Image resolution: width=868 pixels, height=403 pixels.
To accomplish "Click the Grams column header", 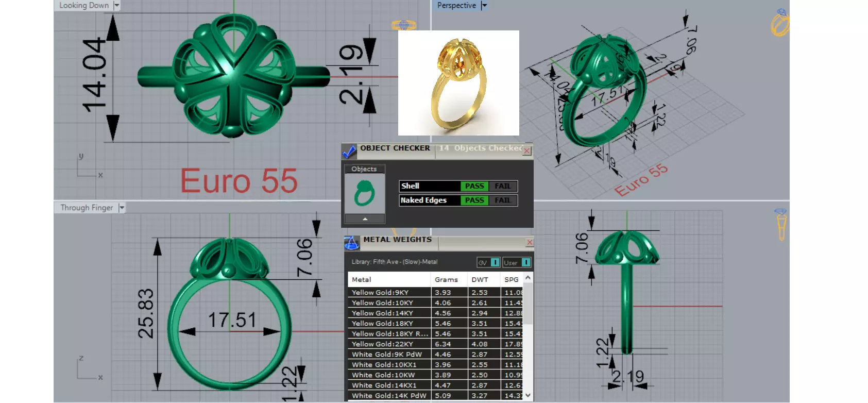I will pos(449,279).
